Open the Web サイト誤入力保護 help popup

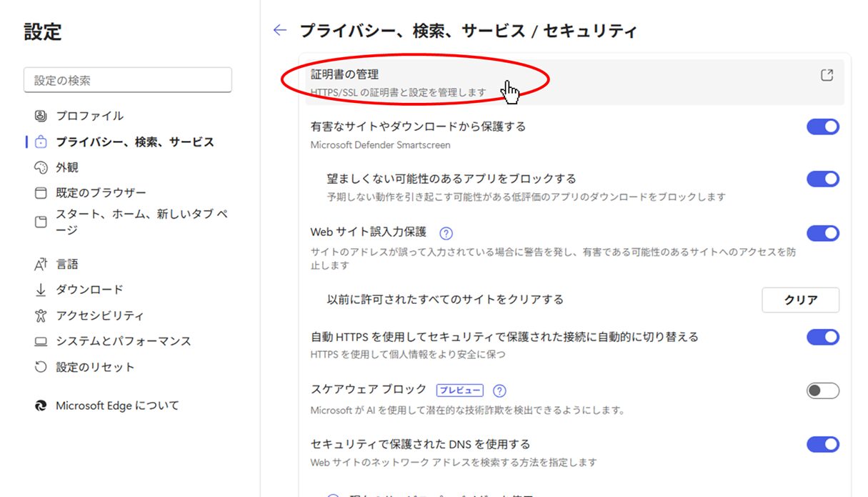click(x=447, y=232)
